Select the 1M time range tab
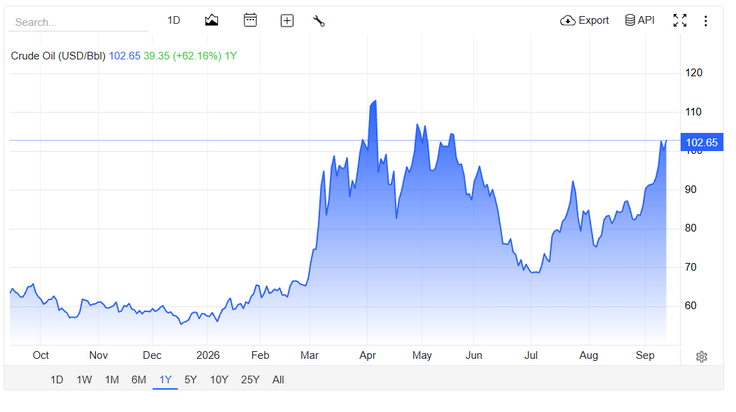 [x=112, y=380]
